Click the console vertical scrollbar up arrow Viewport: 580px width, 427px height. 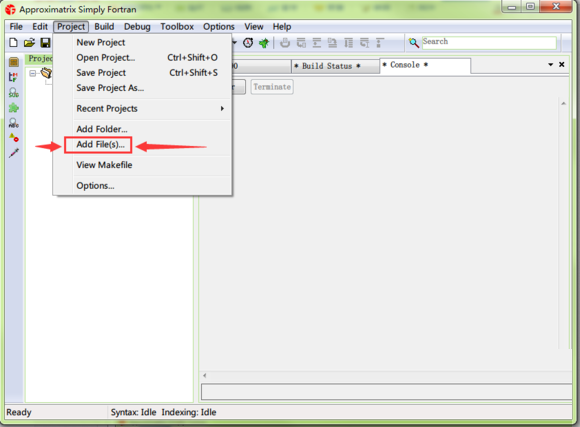click(563, 104)
